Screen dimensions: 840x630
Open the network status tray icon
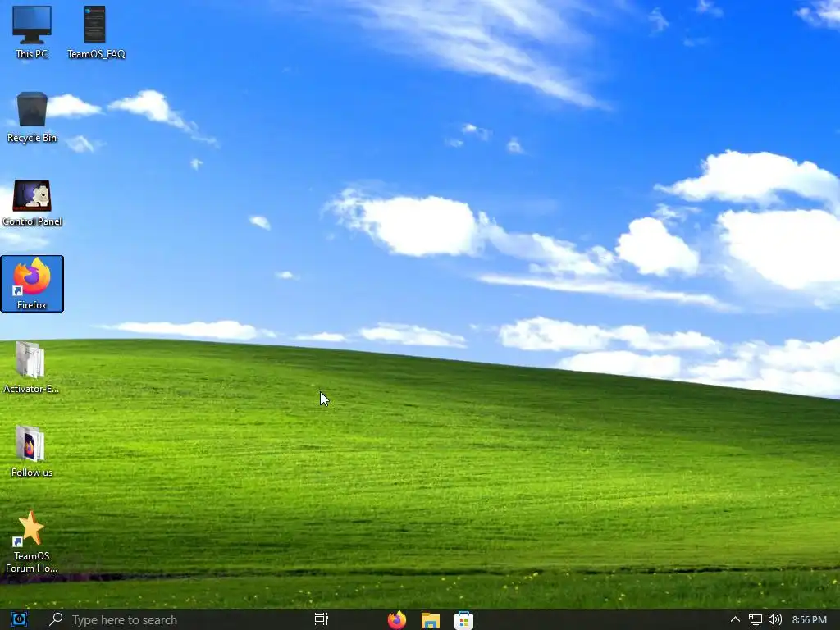pos(755,620)
